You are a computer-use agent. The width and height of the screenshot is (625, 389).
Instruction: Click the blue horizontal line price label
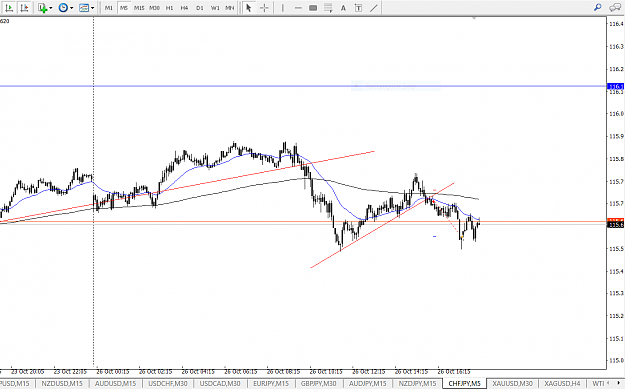(x=615, y=86)
